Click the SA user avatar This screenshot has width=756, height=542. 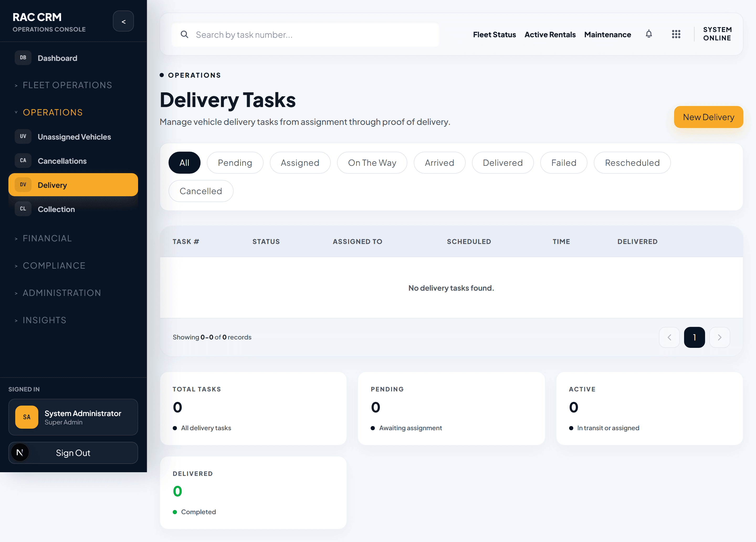point(27,417)
